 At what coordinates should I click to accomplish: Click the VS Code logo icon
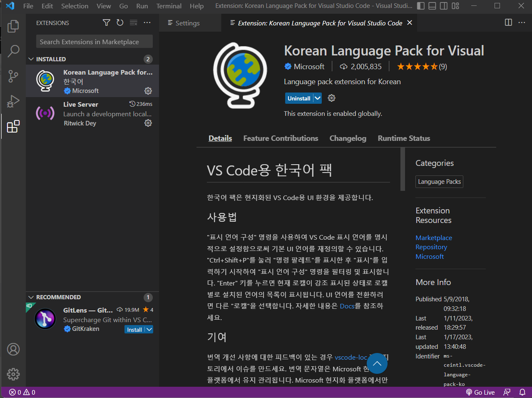(x=10, y=6)
